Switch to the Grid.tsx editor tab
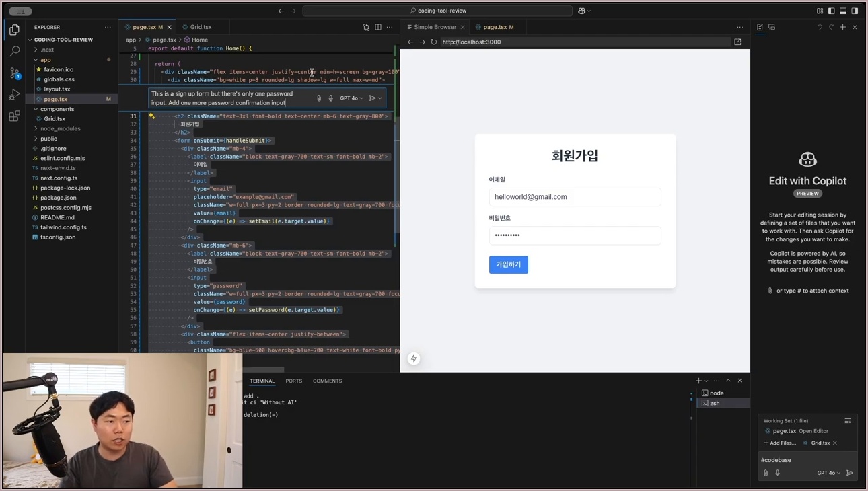The width and height of the screenshot is (868, 491). pyautogui.click(x=200, y=27)
